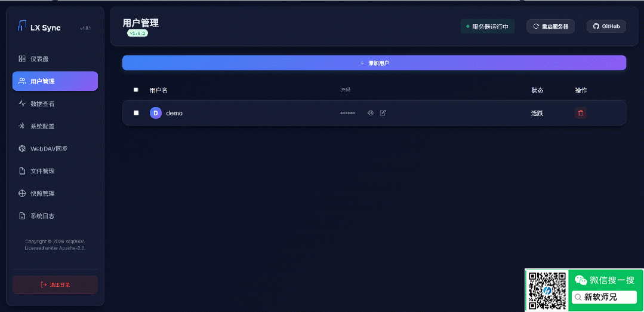Screen dimensions: 644x312
Task: Click the 服务器运行中 status indicator
Action: (487, 26)
